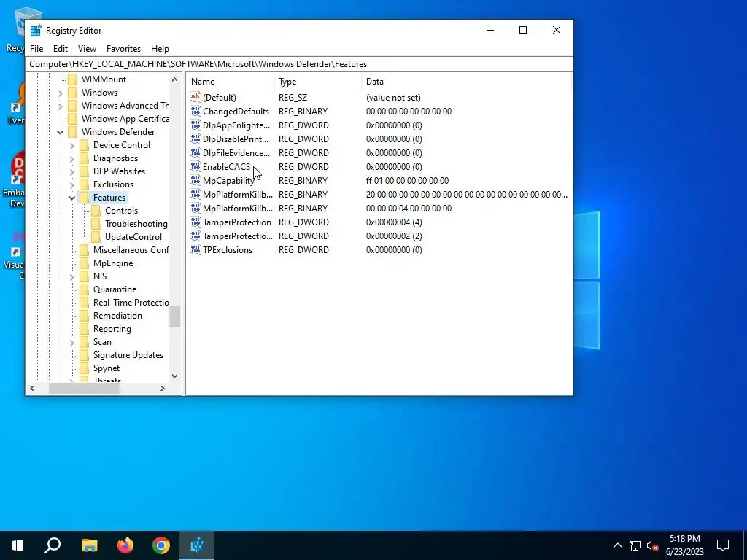747x560 pixels.
Task: Collapse the Windows Defender key
Action: [60, 132]
